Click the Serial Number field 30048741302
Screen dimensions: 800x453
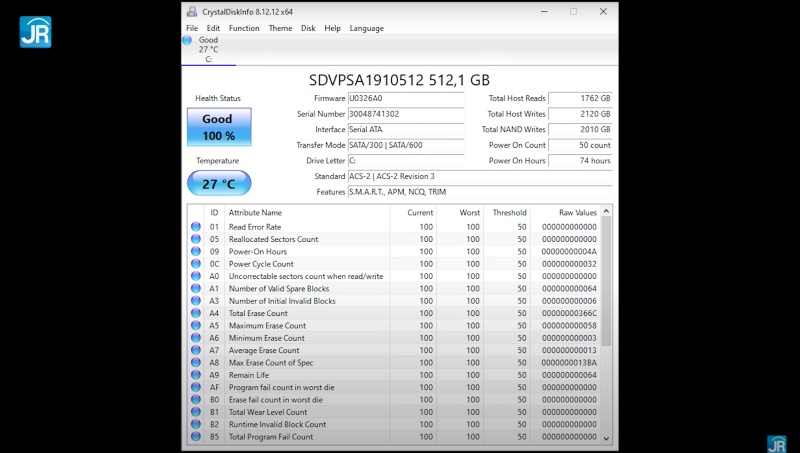[x=406, y=114]
